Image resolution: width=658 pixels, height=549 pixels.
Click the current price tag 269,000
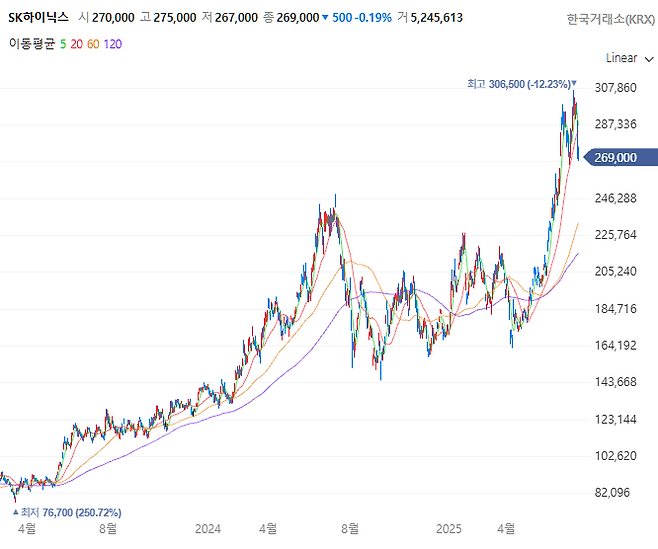tap(618, 157)
